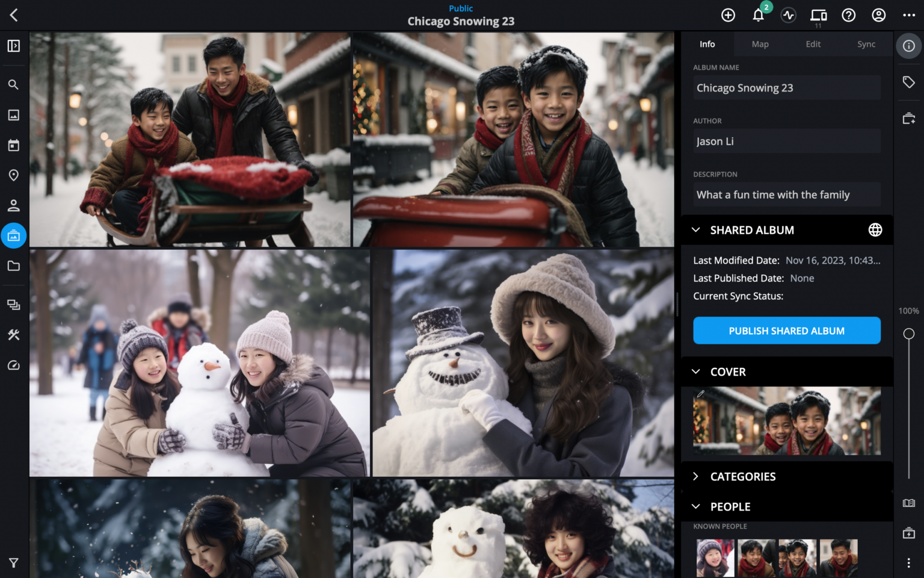Toggle the Info panel on the right
This screenshot has width=924, height=578.
pyautogui.click(x=908, y=46)
